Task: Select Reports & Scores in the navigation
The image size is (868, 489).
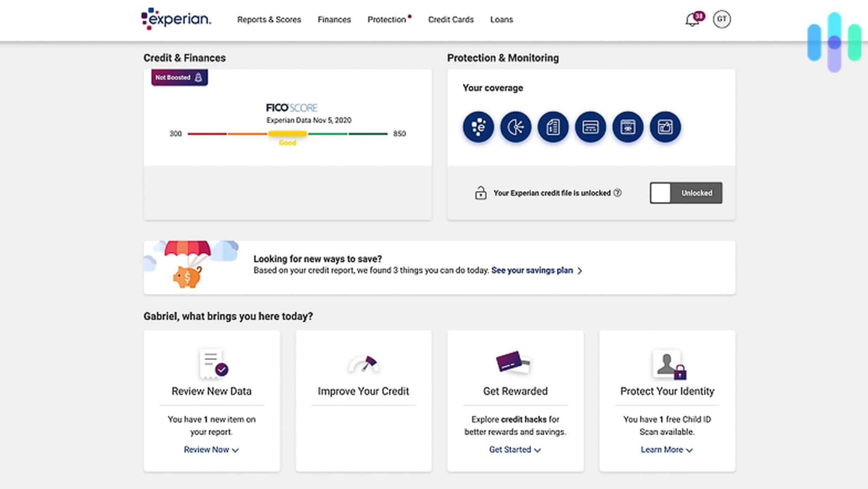Action: pos(269,20)
